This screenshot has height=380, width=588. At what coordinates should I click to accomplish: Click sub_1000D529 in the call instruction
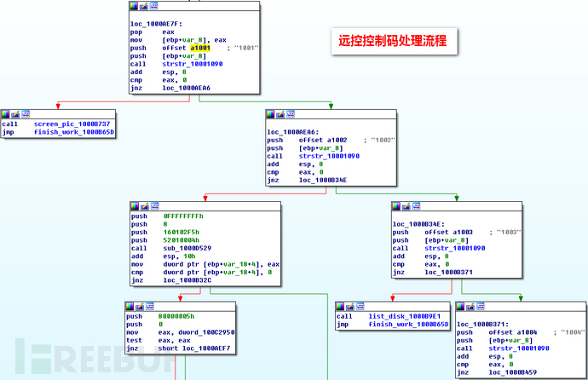(x=188, y=248)
